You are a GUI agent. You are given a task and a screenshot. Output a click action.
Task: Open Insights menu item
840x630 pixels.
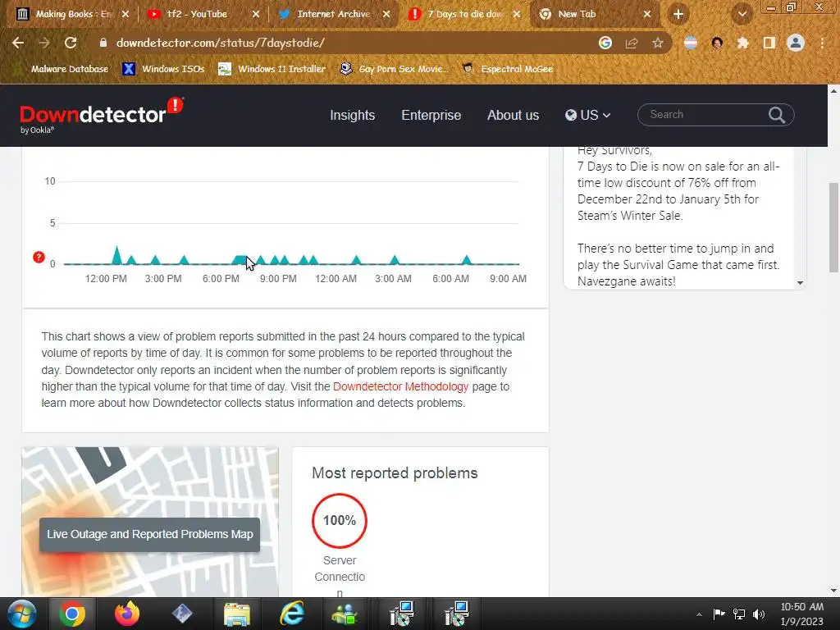coord(353,115)
